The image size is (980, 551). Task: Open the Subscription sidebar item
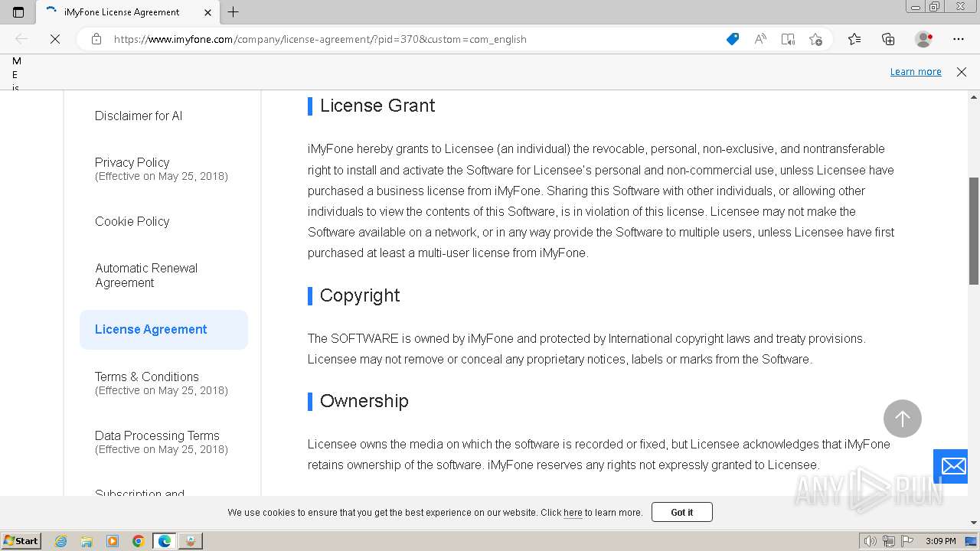click(x=139, y=493)
